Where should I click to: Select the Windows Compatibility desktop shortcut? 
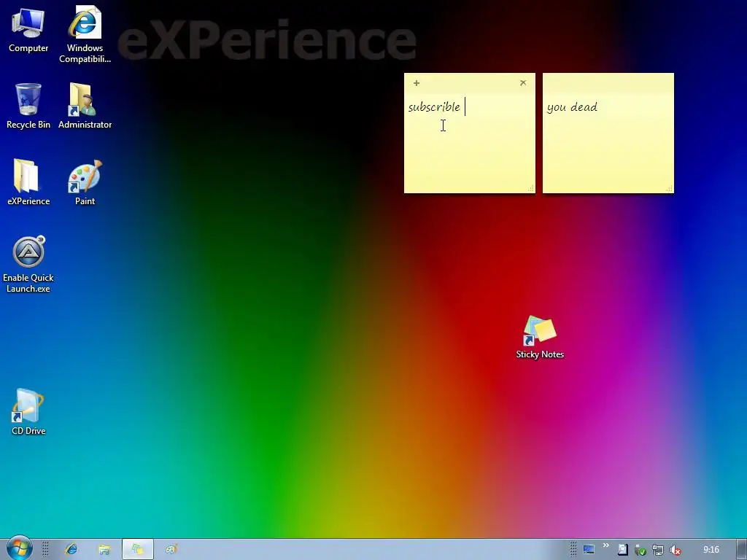click(85, 34)
